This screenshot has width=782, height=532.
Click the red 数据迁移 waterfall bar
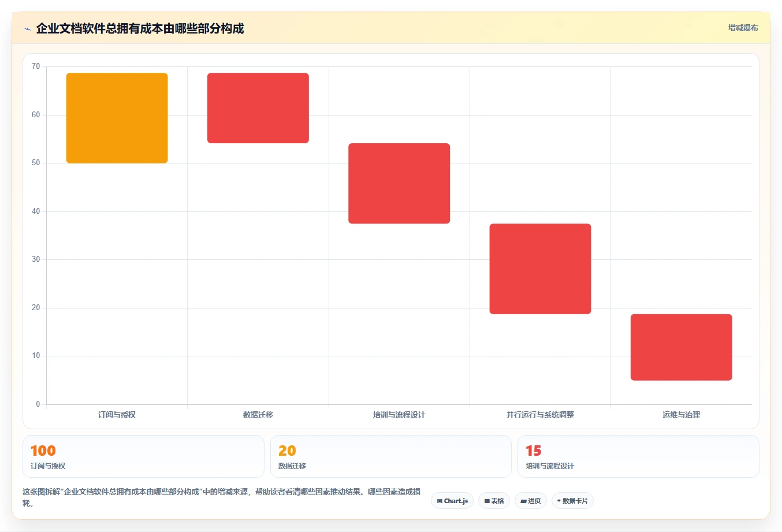258,108
